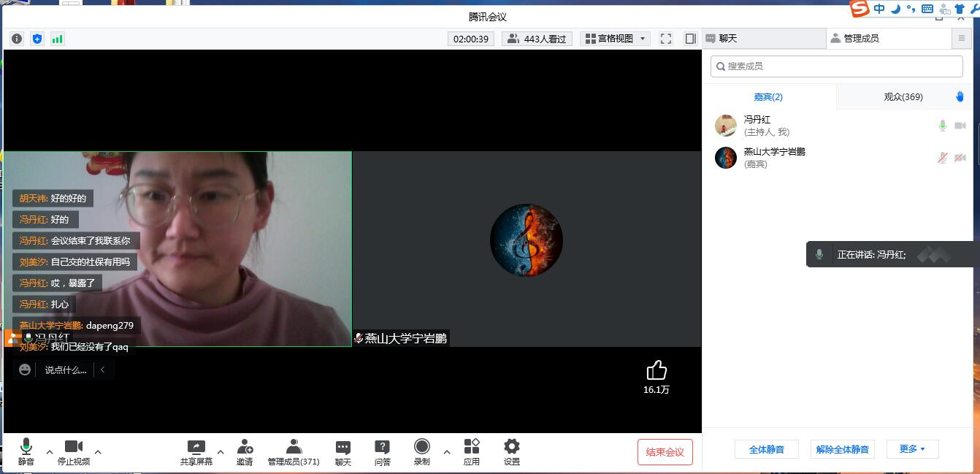The width and height of the screenshot is (980, 474).
Task: Mute the microphone (静音)
Action: pos(26,452)
